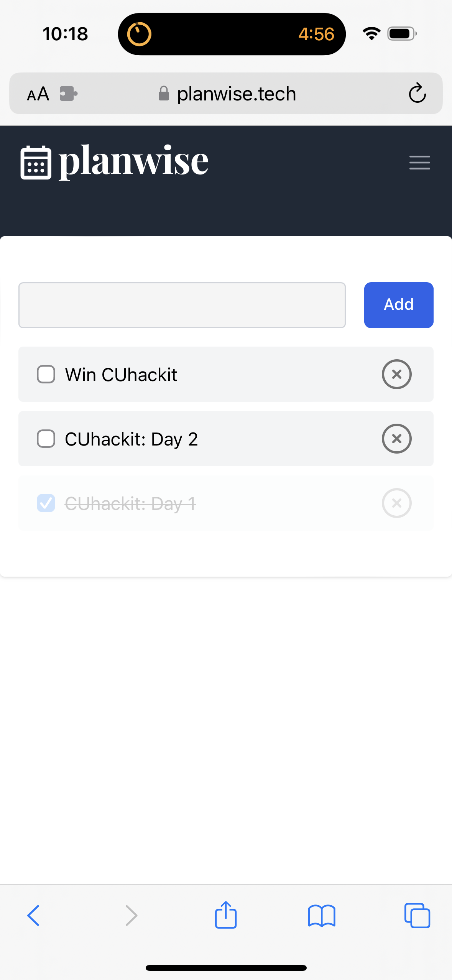Open Safari bookmarks

point(322,916)
